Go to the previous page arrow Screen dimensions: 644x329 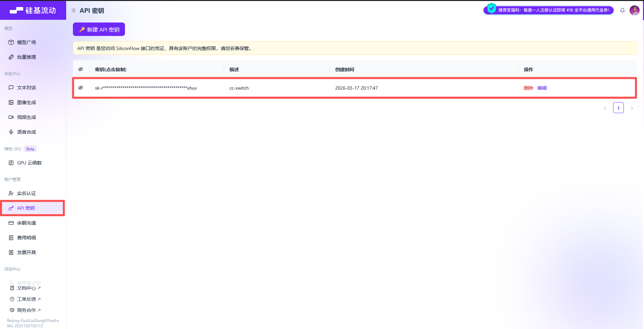pyautogui.click(x=605, y=108)
